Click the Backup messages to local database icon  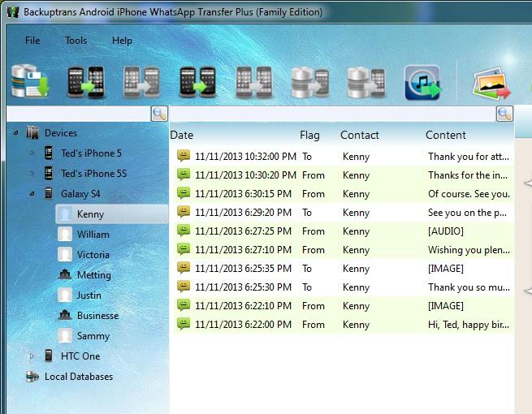[29, 81]
